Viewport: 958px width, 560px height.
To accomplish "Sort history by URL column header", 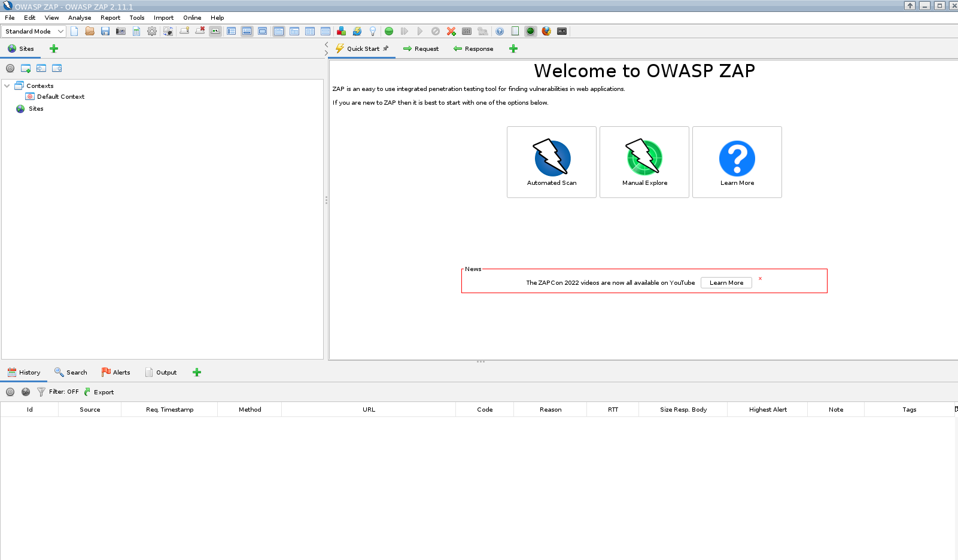I will click(x=369, y=409).
